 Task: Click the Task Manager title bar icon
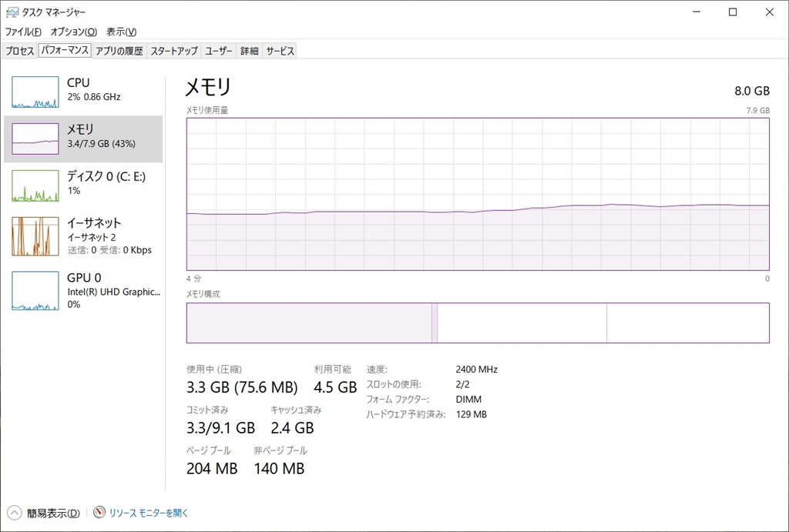[x=12, y=12]
